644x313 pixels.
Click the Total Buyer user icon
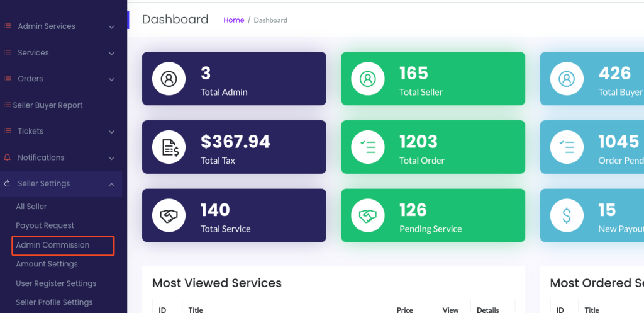(567, 79)
